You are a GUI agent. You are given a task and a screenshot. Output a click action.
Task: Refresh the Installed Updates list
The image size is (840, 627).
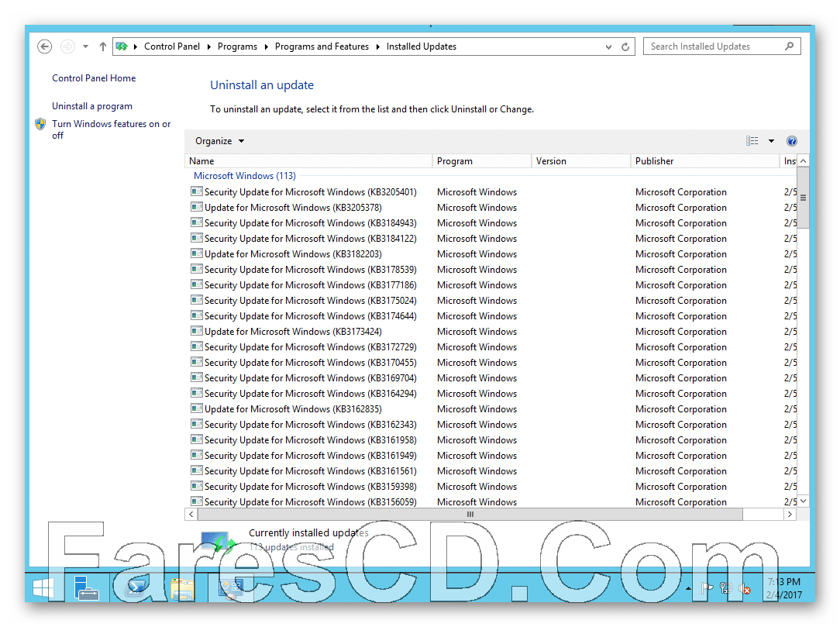625,47
